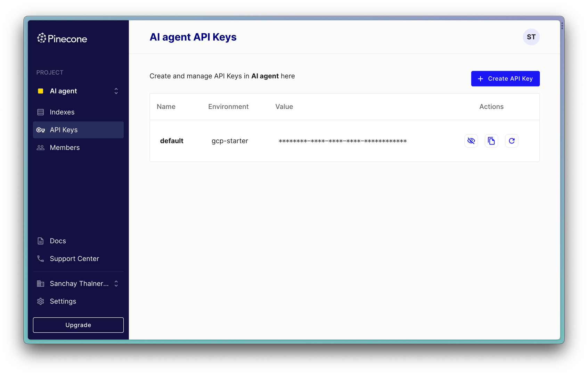The image size is (588, 375).
Task: Click the Members people icon
Action: pyautogui.click(x=41, y=148)
